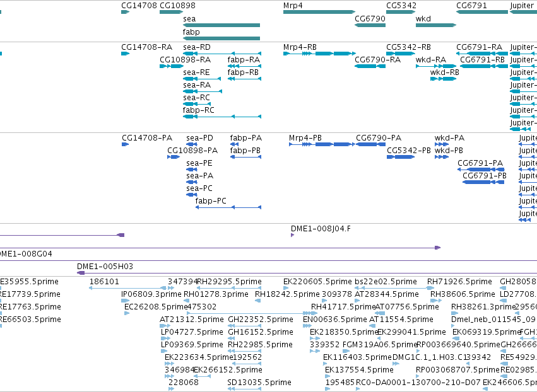Select the EC26208.5prime EST
Screen dimensions: 537x392
[127, 313]
